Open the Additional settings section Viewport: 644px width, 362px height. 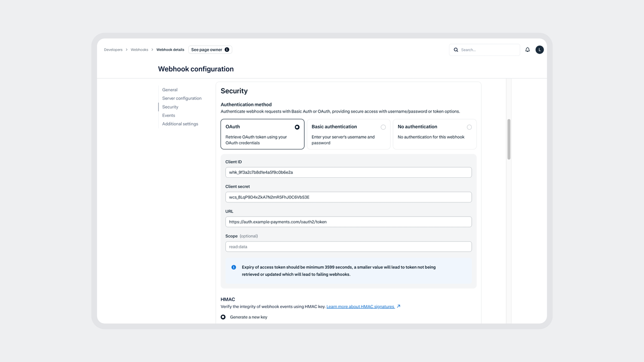(x=180, y=124)
